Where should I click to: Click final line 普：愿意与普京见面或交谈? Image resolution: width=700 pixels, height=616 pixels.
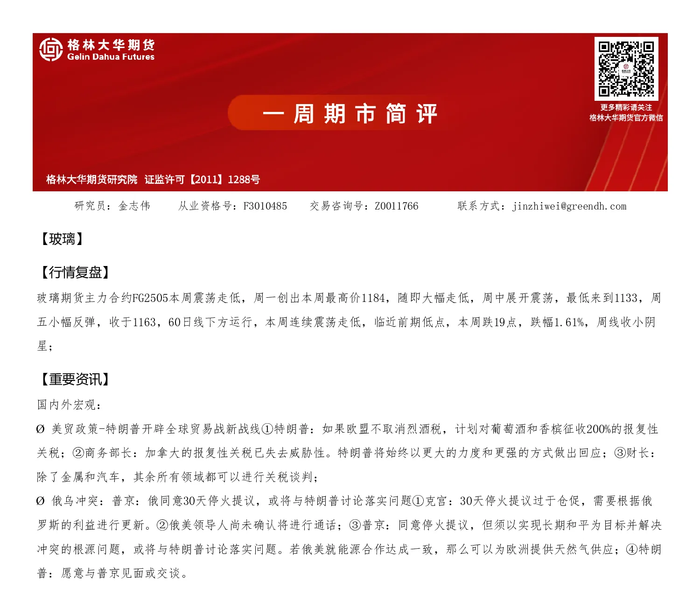tap(113, 573)
